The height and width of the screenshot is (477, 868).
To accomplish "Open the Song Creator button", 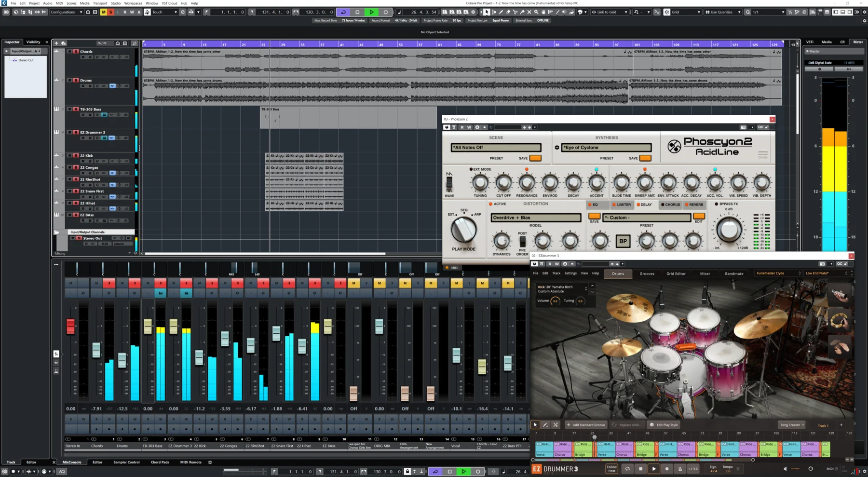I will pos(791,425).
